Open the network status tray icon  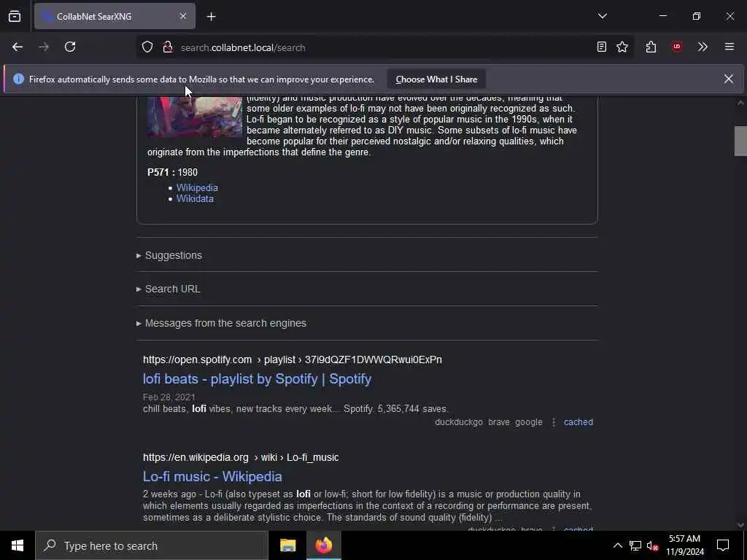(x=635, y=545)
